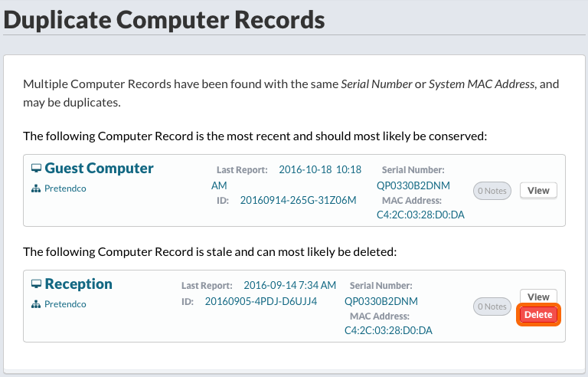This screenshot has width=588, height=377.
Task: Click the ID label in Guest Computer card
Action: [223, 201]
